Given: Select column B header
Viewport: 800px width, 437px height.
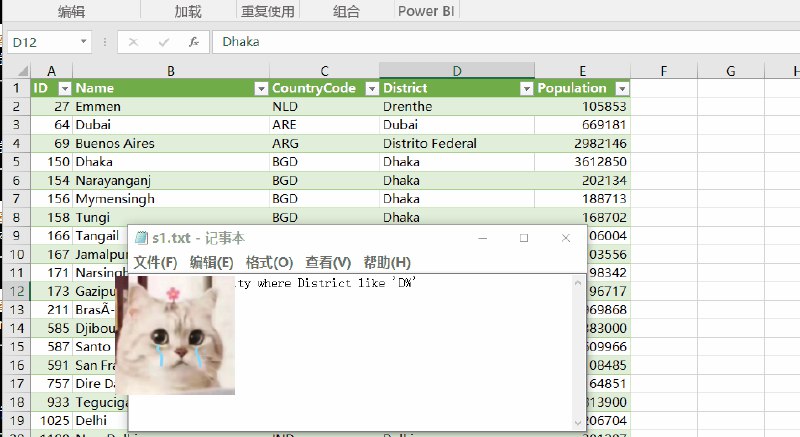Looking at the screenshot, I should (171, 71).
